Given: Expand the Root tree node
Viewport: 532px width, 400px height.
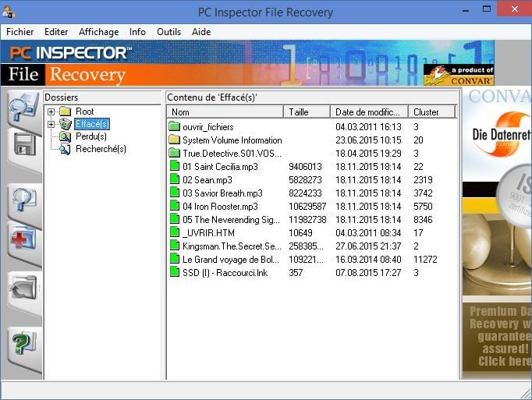Looking at the screenshot, I should pyautogui.click(x=51, y=112).
